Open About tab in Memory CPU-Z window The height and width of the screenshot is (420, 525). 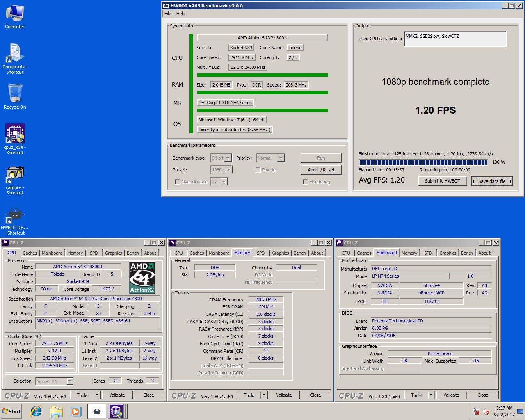(x=317, y=253)
